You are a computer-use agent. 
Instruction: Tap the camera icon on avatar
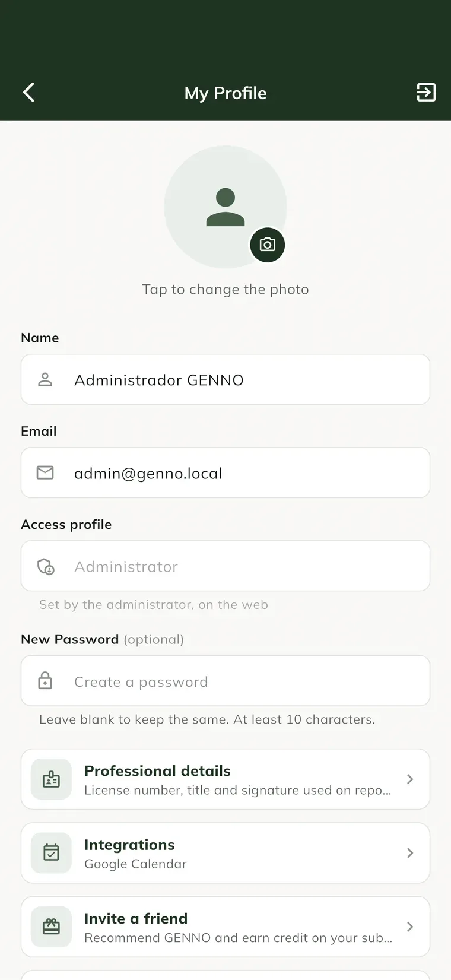tap(268, 245)
